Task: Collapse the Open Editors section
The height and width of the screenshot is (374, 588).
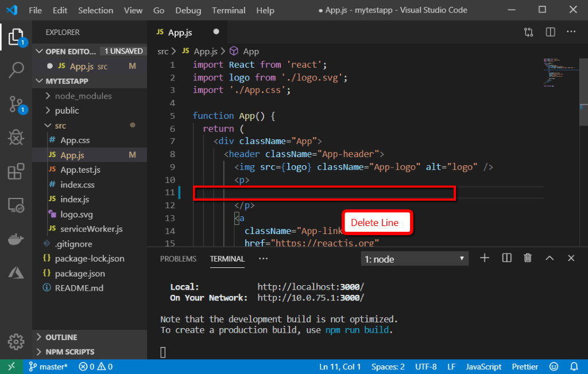Action: [x=39, y=51]
